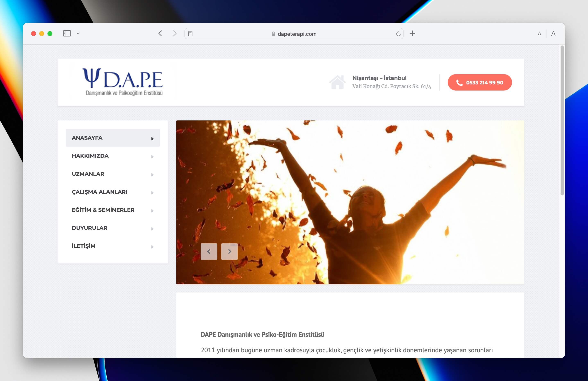Open the DUYURULAR menu item
The image size is (588, 381).
[113, 228]
